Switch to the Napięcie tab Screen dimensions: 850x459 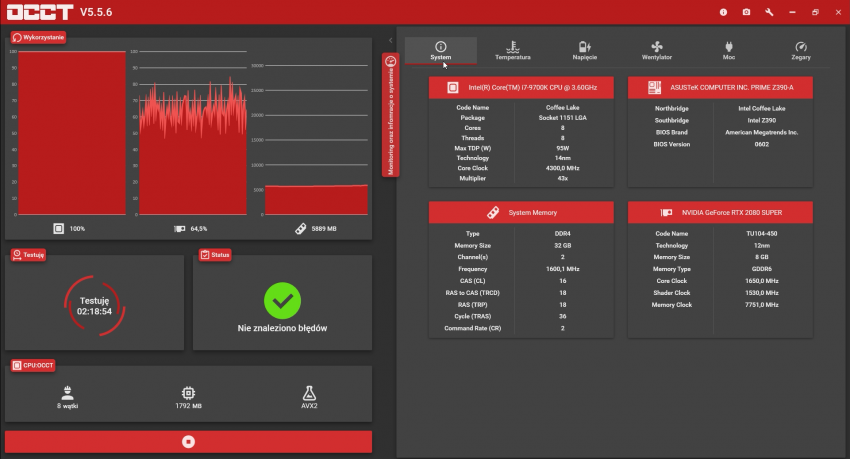(584, 51)
